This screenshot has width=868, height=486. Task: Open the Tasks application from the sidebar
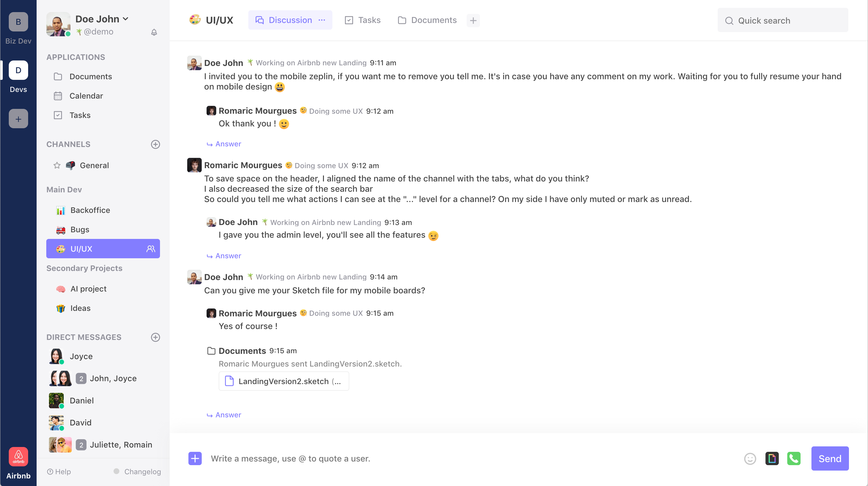click(x=80, y=115)
